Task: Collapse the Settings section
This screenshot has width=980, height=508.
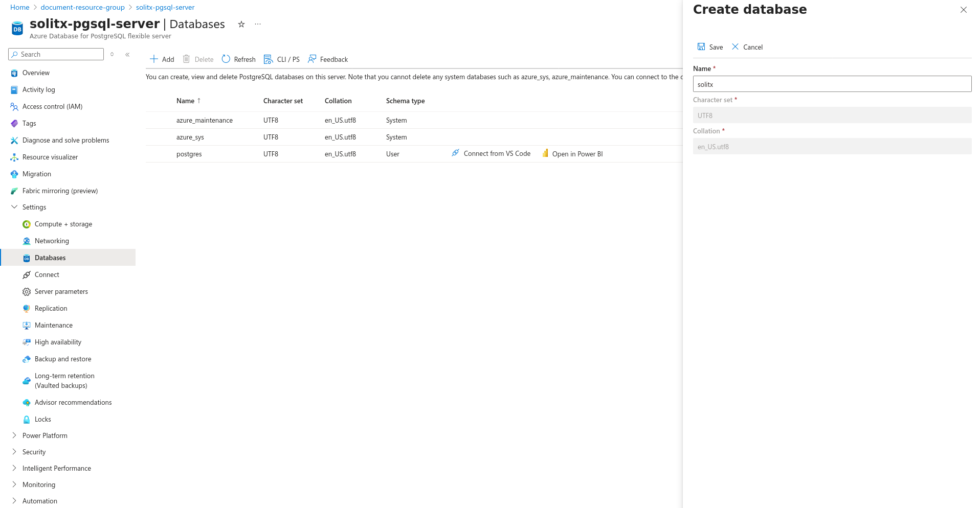Action: 14,207
